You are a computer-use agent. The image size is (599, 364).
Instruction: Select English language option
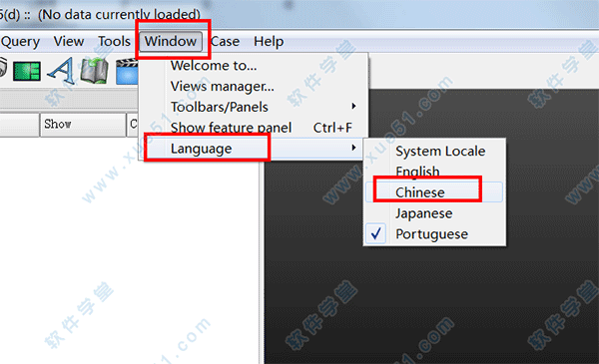click(434, 172)
